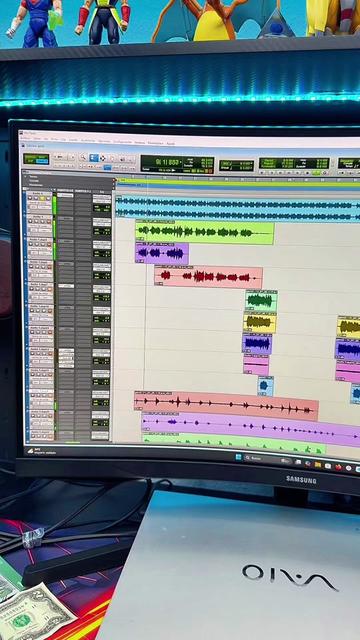Open the Windows Start menu
Viewport: 360px width, 640px height.
tap(238, 457)
